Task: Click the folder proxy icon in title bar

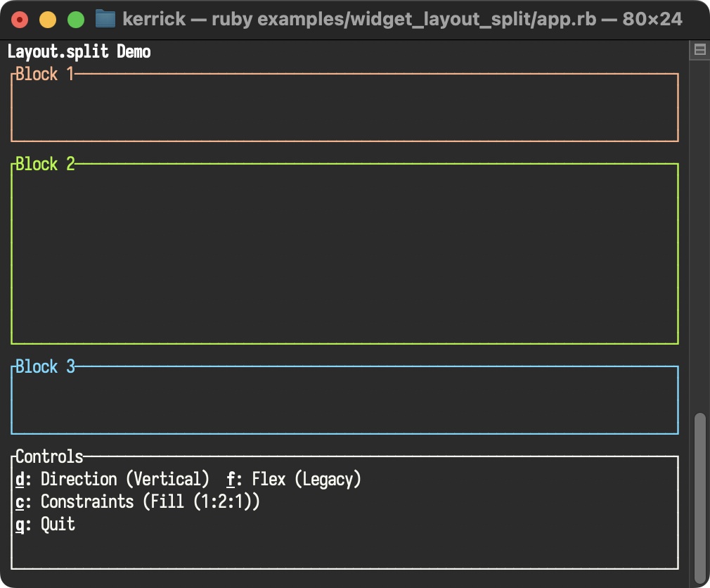Action: click(x=105, y=19)
